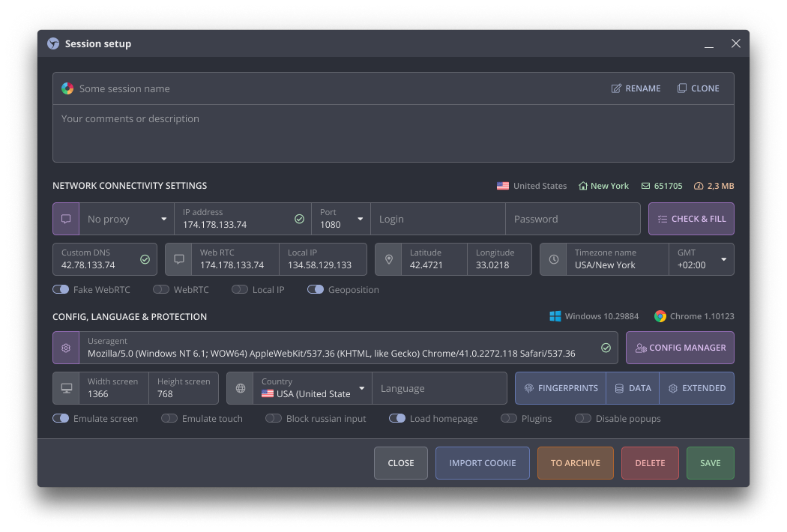This screenshot has width=787, height=532.
Task: Click the Latitude field
Action: pos(434,259)
